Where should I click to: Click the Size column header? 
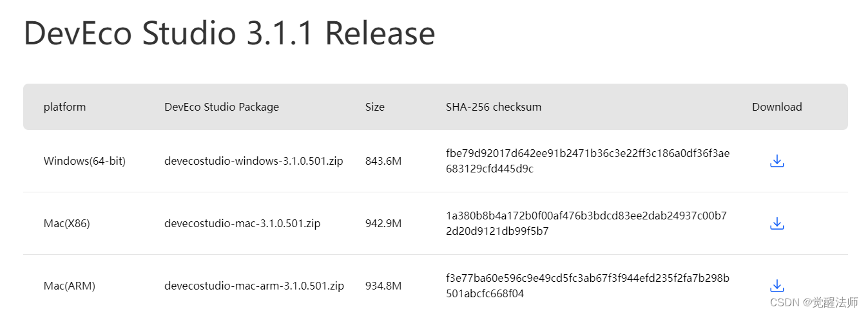(x=374, y=107)
